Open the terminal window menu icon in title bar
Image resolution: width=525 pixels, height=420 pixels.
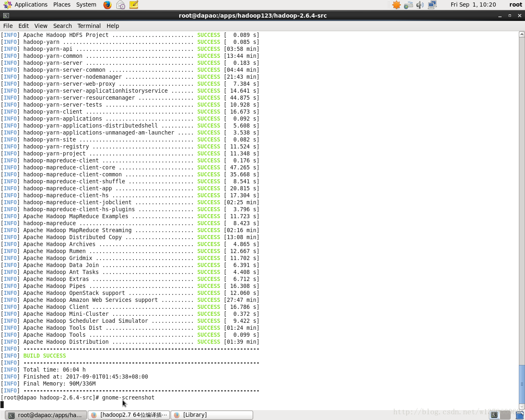click(x=6, y=16)
